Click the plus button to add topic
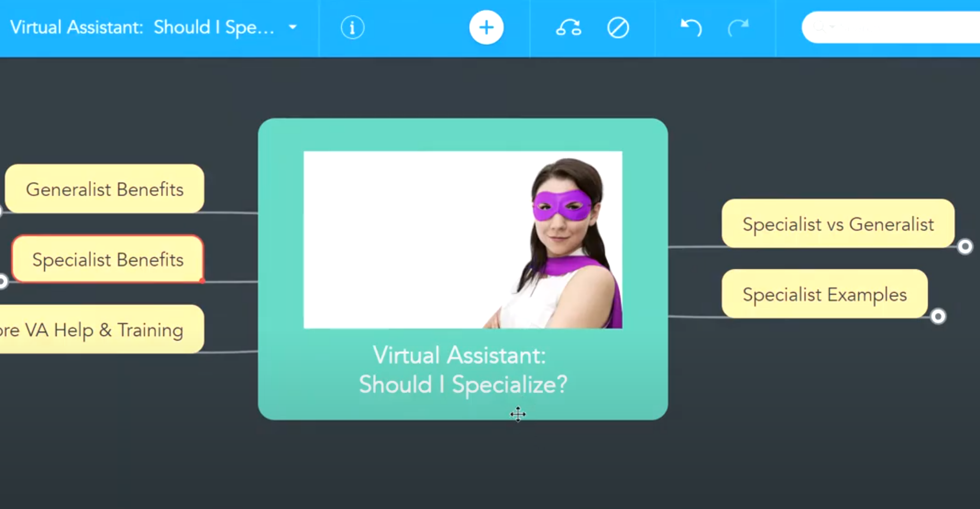The height and width of the screenshot is (509, 980). click(x=486, y=28)
